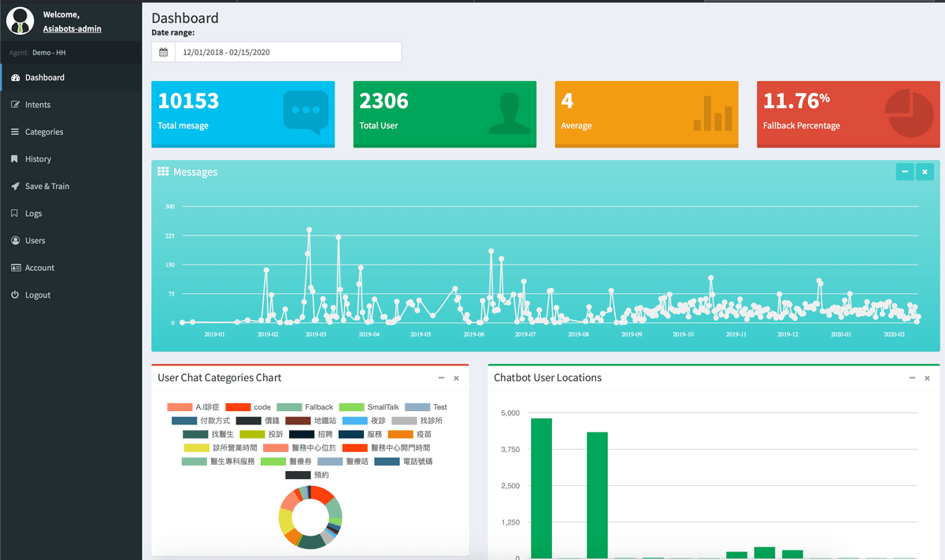Click the Asiabots-admin username link
This screenshot has height=560, width=945.
[x=72, y=29]
